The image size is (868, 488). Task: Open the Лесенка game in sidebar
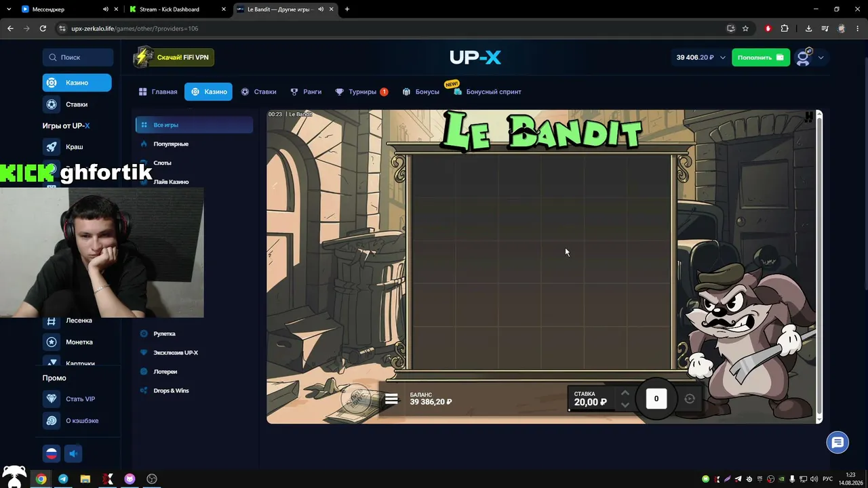(x=77, y=320)
